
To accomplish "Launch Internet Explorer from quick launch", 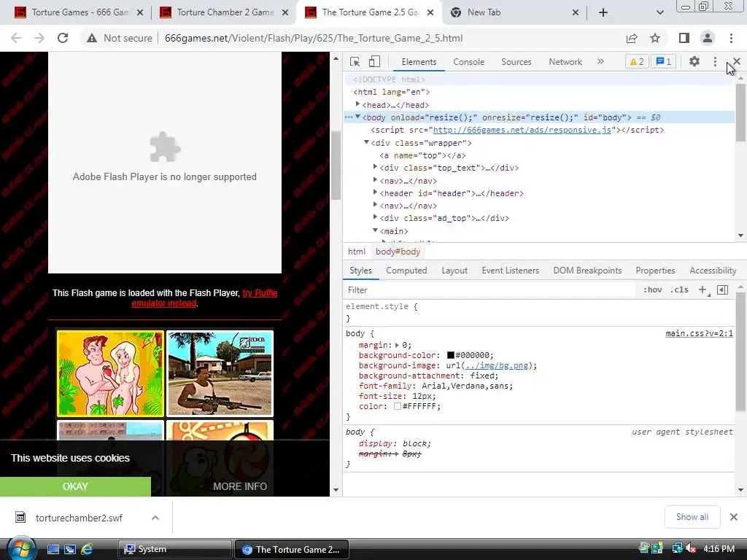I will pos(87,549).
